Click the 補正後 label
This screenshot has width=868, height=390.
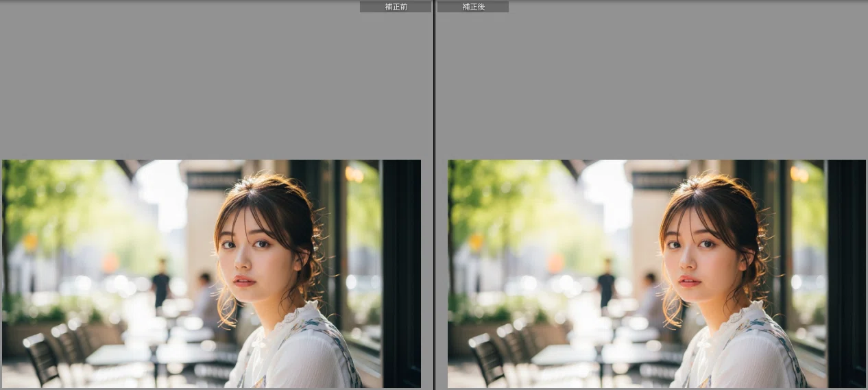point(473,7)
